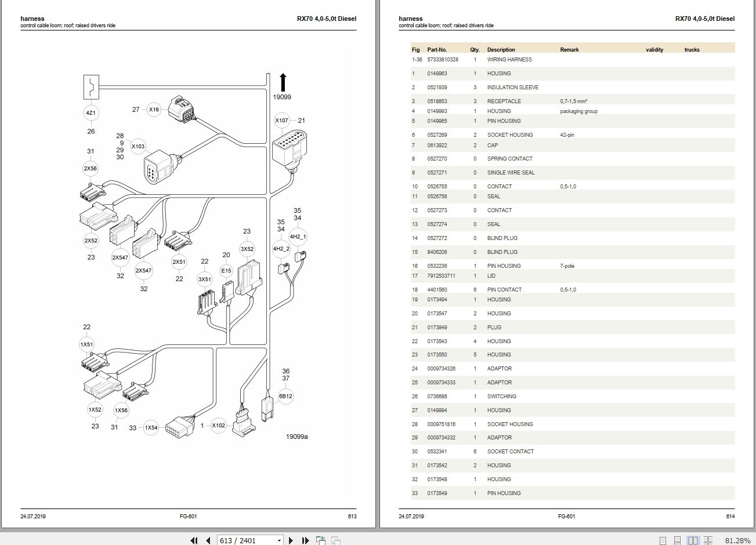This screenshot has width=756, height=545.
Task: Select two-page continuous facing view
Action: click(x=708, y=540)
